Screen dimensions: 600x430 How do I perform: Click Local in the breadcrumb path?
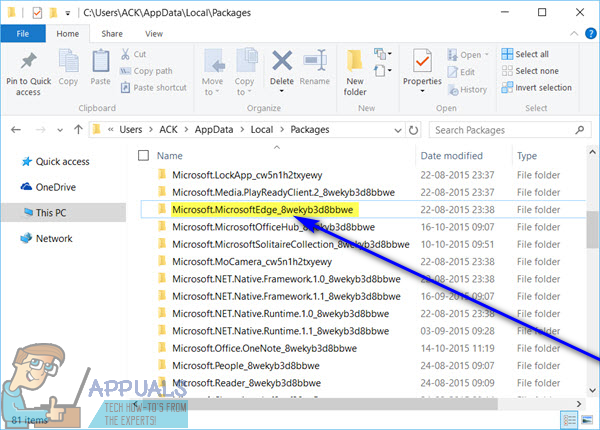[x=262, y=130]
